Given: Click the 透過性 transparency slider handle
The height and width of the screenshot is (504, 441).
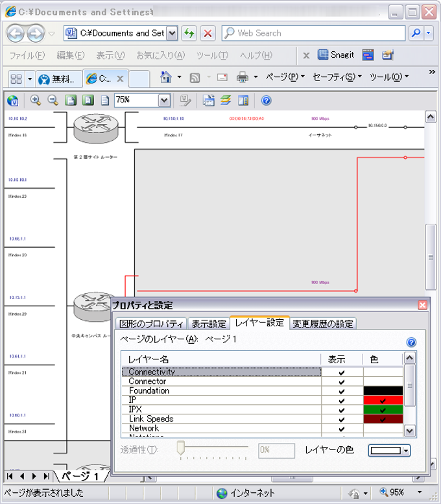Looking at the screenshot, I should pyautogui.click(x=181, y=448).
